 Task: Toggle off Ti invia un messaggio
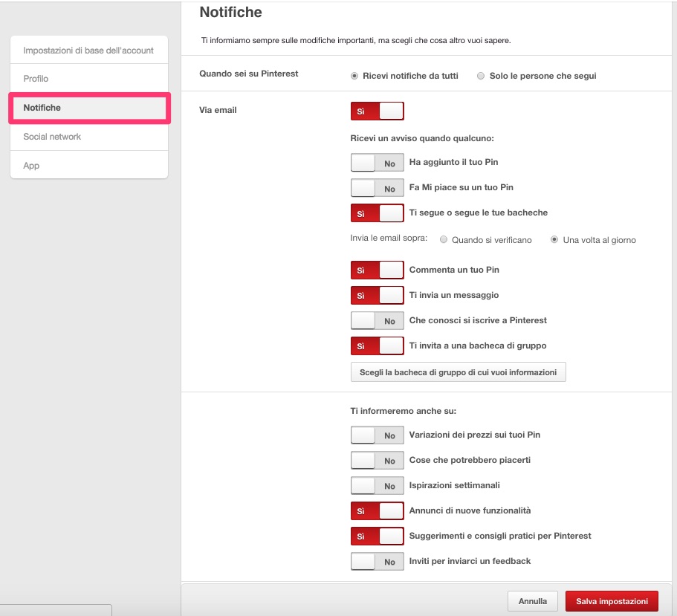[x=377, y=296]
